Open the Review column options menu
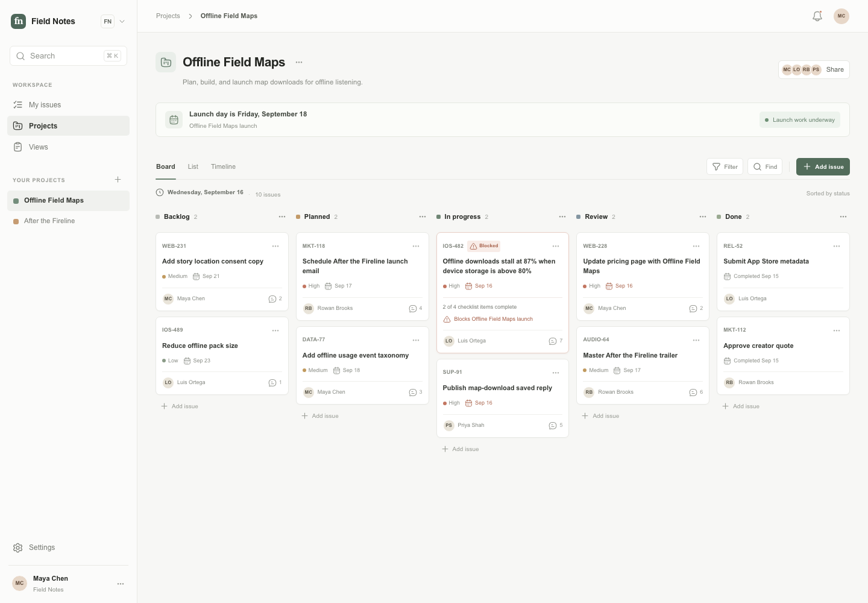The image size is (868, 603). coord(703,216)
